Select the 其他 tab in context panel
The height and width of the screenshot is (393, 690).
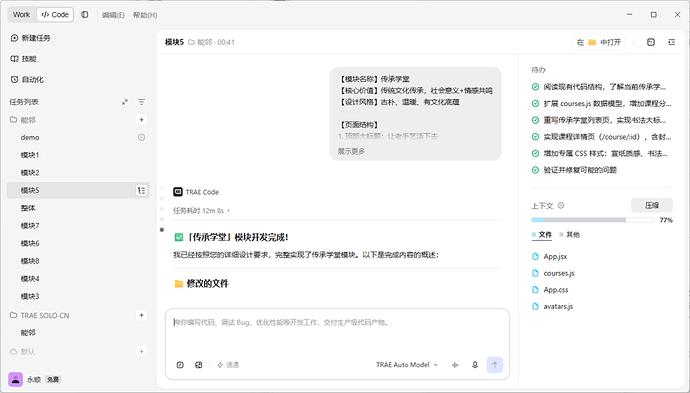[569, 235]
